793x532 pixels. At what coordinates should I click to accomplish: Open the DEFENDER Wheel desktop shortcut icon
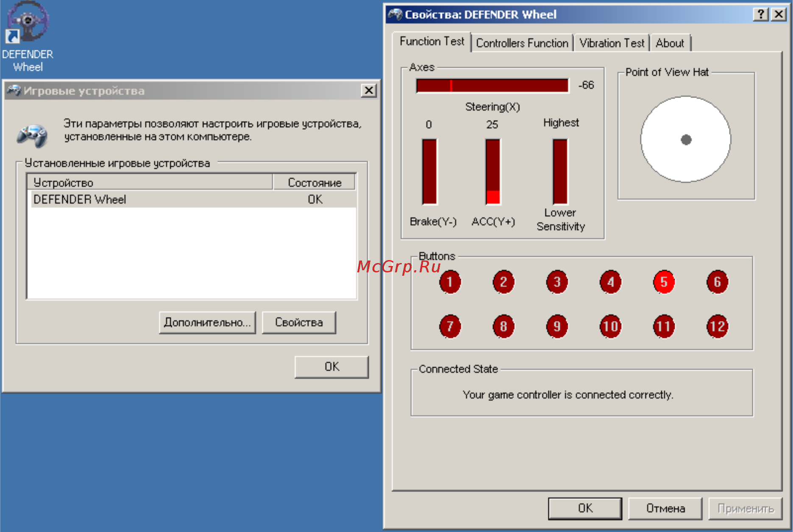point(28,22)
